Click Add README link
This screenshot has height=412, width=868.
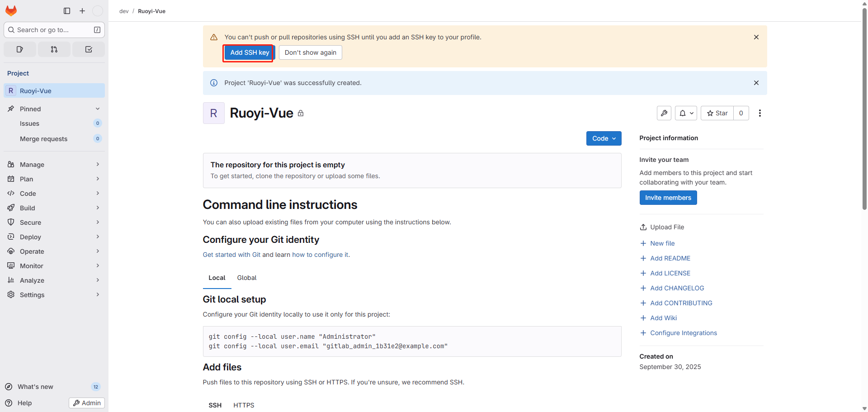pos(665,258)
